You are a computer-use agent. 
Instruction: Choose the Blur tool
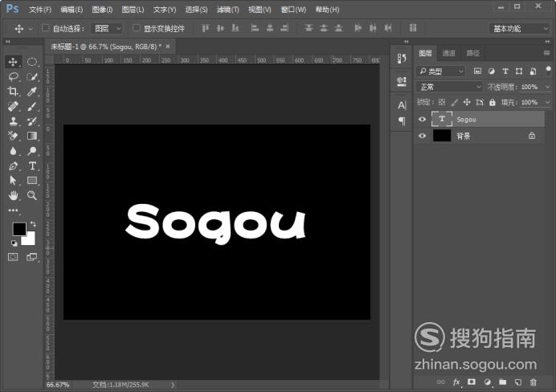click(13, 151)
